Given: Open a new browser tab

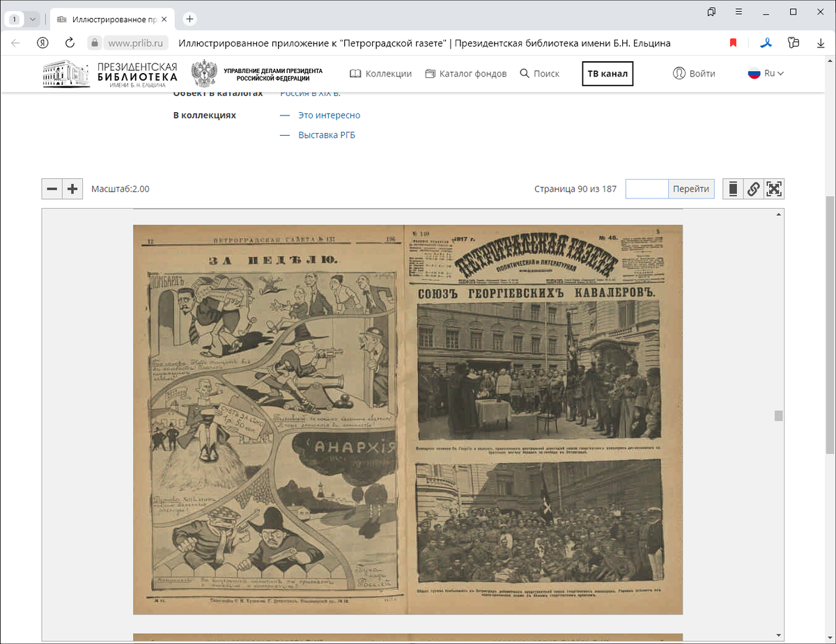Looking at the screenshot, I should click(x=190, y=19).
